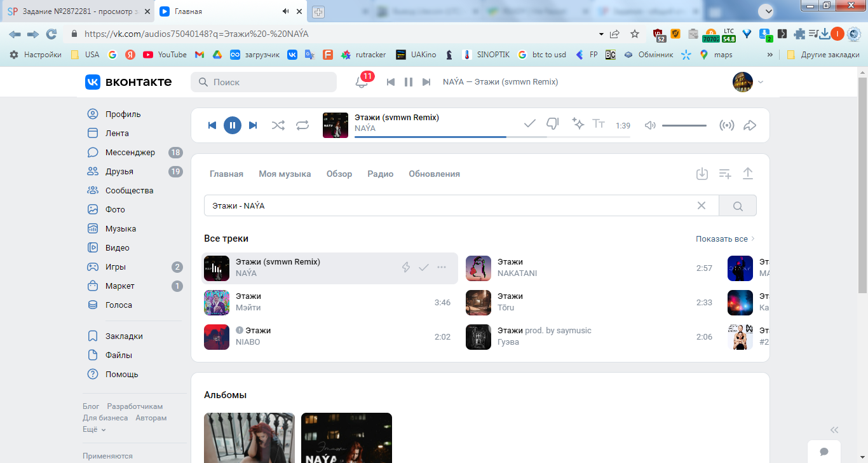Play Этажи by Мэйти
The image size is (868, 463).
[x=217, y=303]
